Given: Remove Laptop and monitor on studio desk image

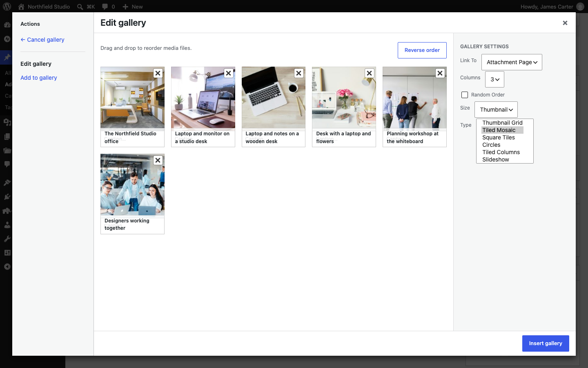Looking at the screenshot, I should point(229,73).
